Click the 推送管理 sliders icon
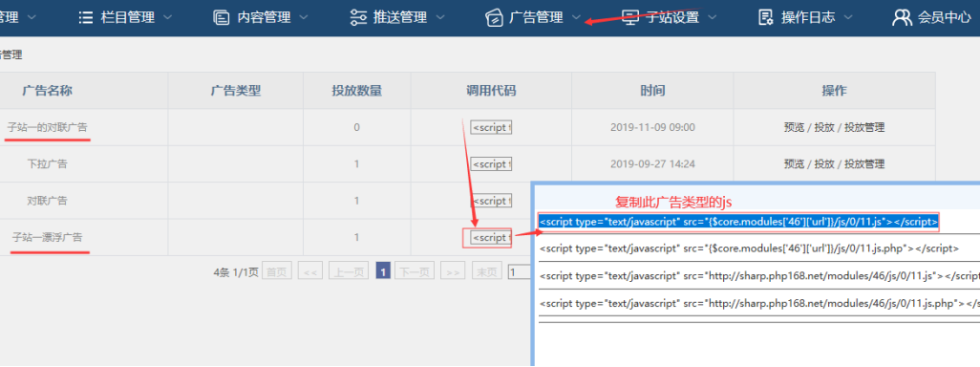980x367 pixels. (358, 17)
